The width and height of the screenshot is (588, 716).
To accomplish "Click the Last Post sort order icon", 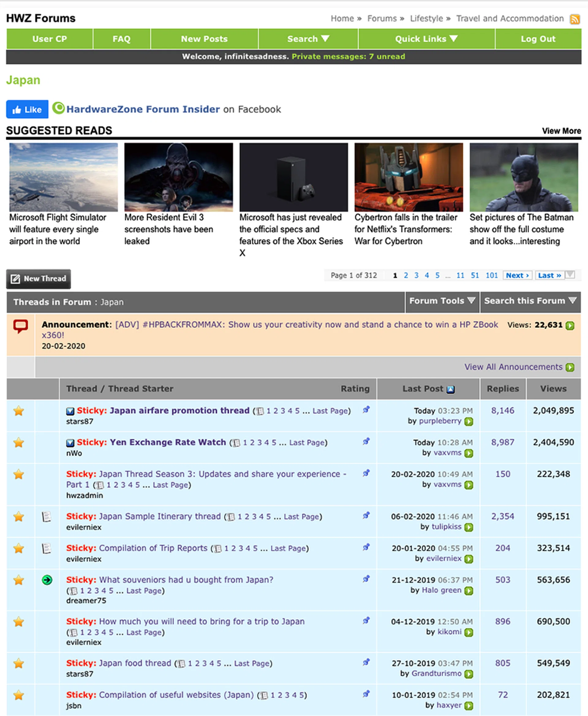I will coord(450,389).
